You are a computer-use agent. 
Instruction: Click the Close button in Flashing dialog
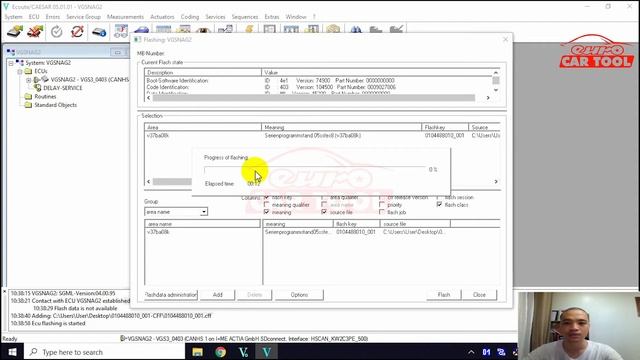tap(479, 295)
